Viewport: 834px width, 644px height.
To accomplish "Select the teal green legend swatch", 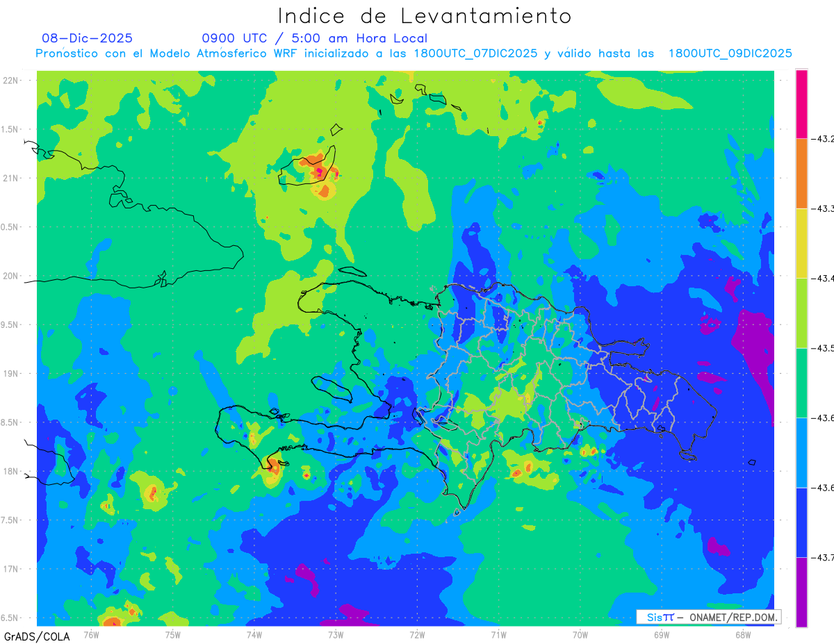I will point(801,383).
